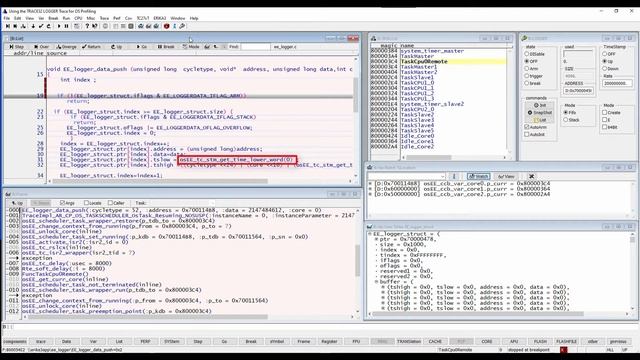The height and width of the screenshot is (360, 640).
Task: Open the Run menu
Action: [66, 18]
